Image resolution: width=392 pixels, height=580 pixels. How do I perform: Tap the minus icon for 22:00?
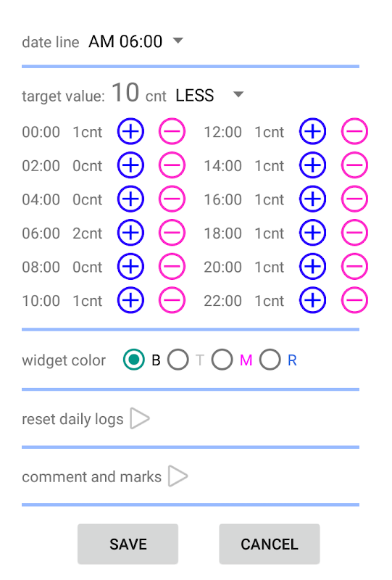point(354,300)
